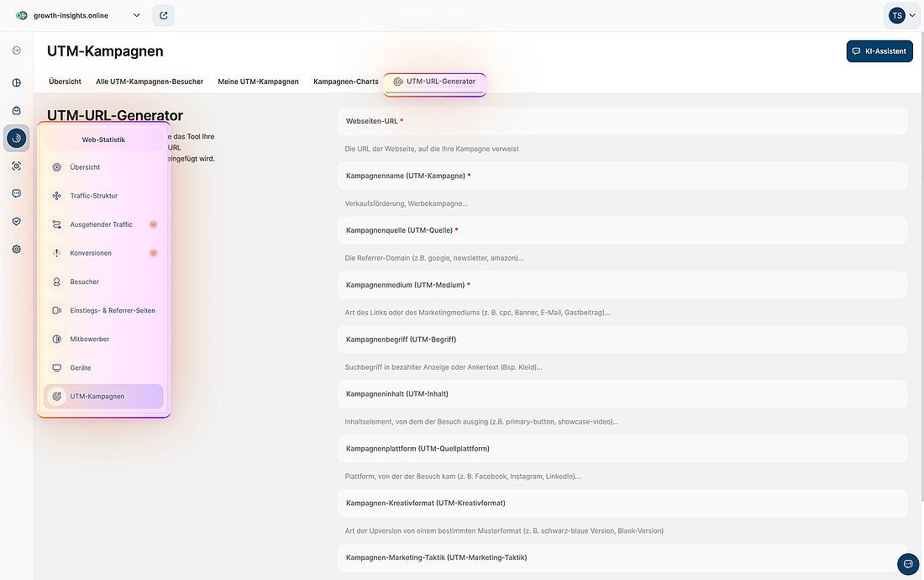The width and height of the screenshot is (924, 580).
Task: Click the shopping bag icon in the sidebar
Action: point(16,109)
